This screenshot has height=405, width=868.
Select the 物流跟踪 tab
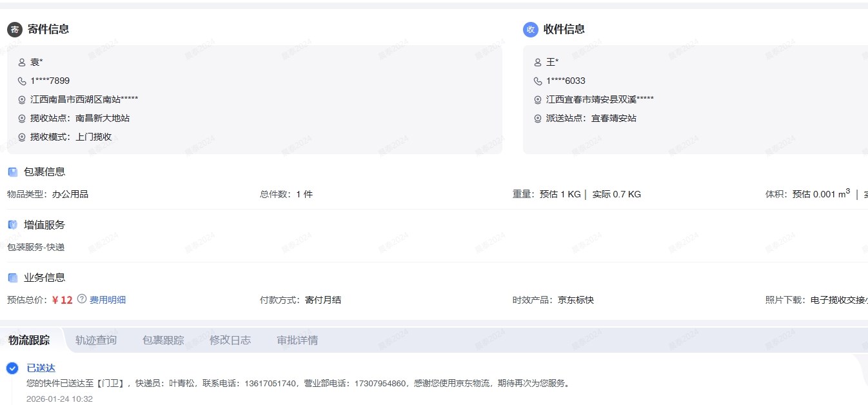click(x=29, y=340)
